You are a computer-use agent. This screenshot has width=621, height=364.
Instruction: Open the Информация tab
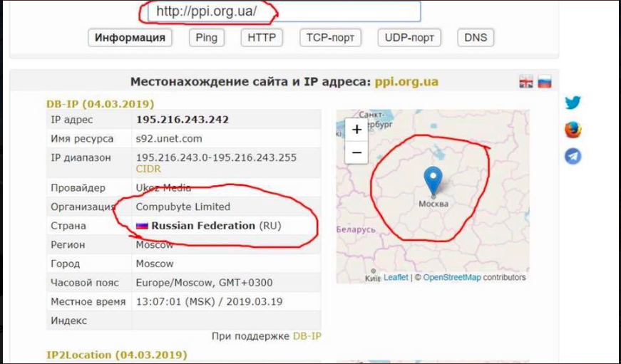130,38
